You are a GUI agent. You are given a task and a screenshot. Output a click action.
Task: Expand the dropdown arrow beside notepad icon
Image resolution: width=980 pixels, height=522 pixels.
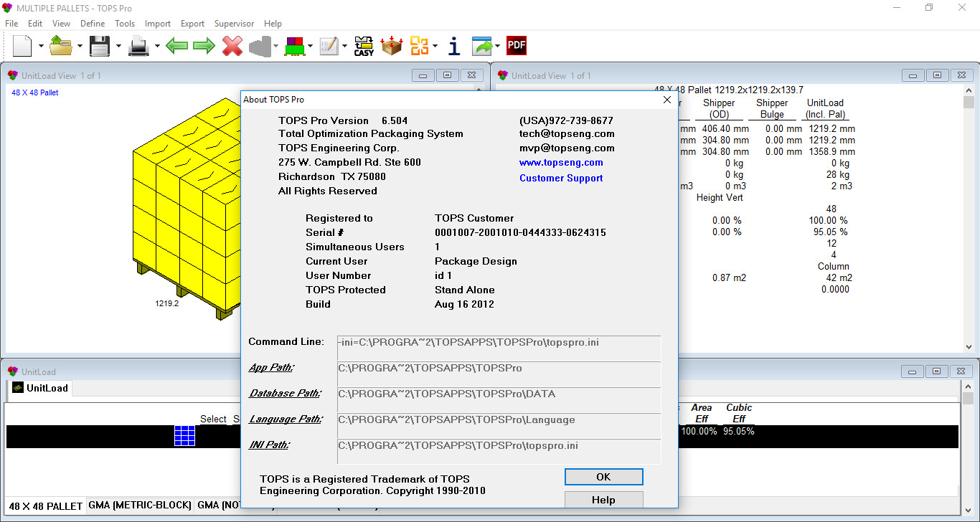(345, 47)
